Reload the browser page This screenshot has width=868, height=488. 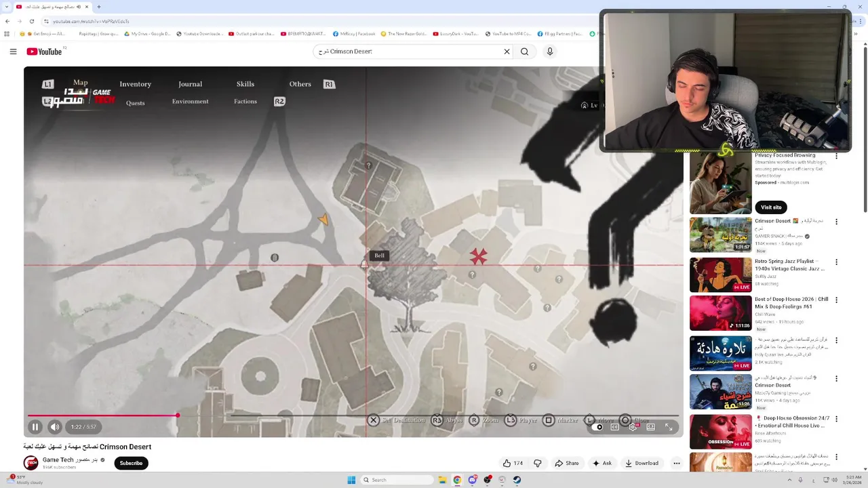(x=32, y=21)
